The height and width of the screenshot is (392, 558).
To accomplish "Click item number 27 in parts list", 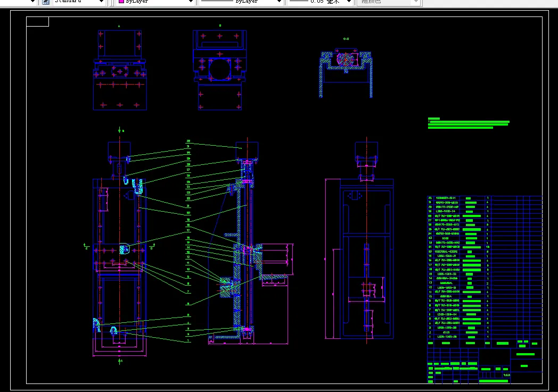I will pos(430,220).
